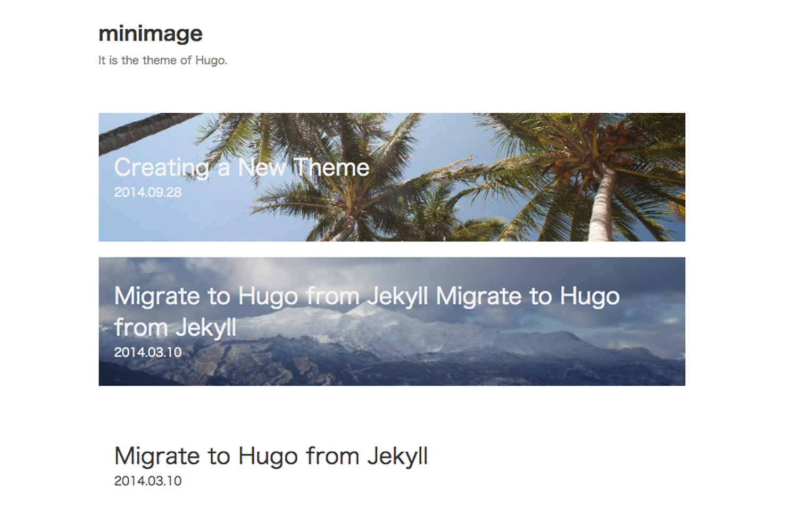Open the minimage site title link
This screenshot has height=532, width=798.
(151, 34)
